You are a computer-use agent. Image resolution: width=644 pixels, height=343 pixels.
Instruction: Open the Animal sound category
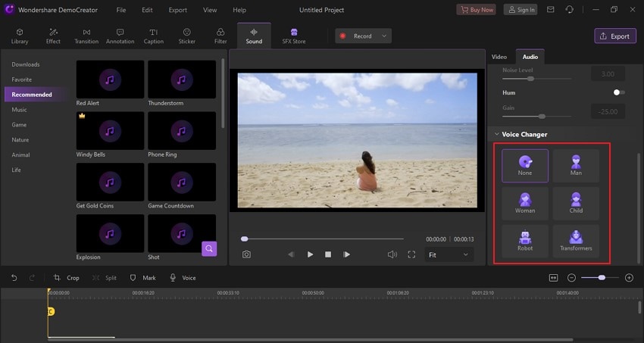tap(20, 154)
